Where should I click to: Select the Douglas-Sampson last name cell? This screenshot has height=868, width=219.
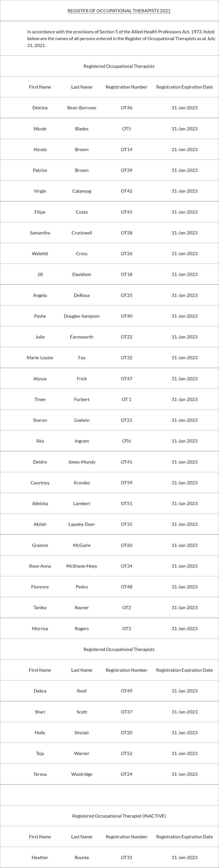point(81,316)
